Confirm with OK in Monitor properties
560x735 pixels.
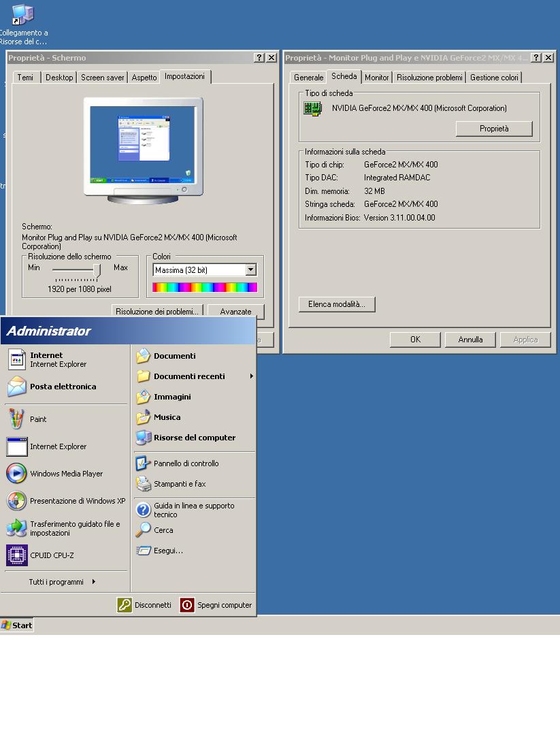coord(415,340)
